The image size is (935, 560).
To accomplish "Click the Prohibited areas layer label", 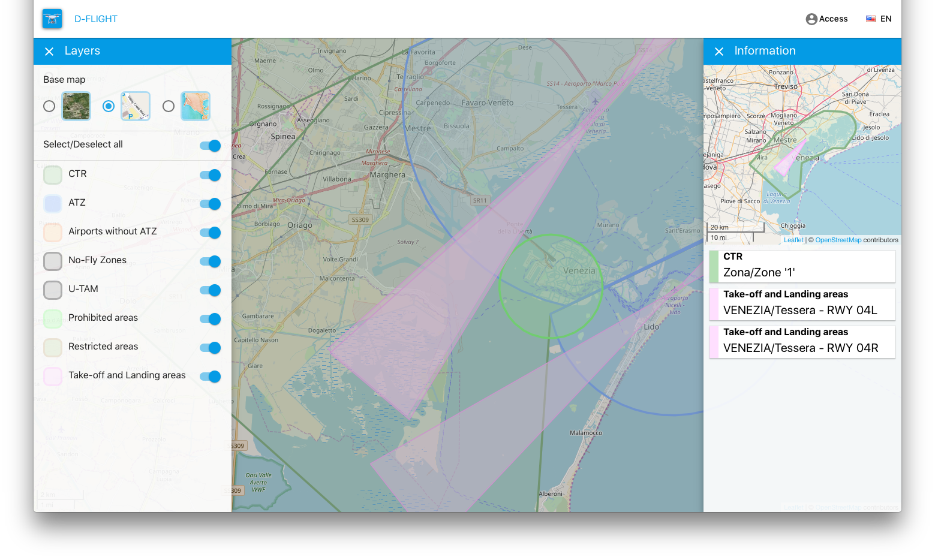I will click(103, 318).
